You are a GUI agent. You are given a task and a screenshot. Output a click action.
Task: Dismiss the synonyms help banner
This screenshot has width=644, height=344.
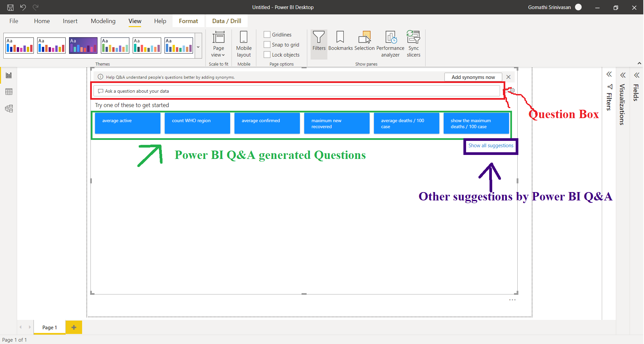click(x=508, y=77)
